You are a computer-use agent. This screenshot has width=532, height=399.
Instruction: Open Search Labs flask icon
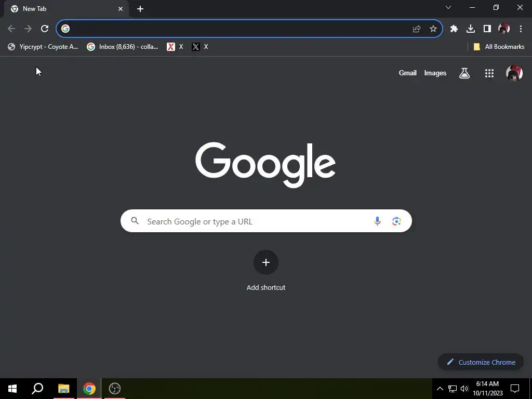[464, 73]
